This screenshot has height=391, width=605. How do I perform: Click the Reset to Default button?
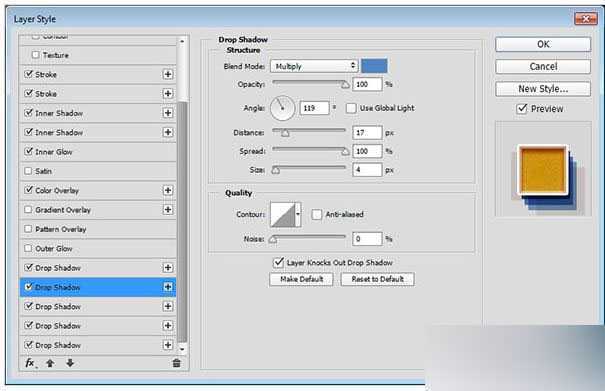(377, 279)
